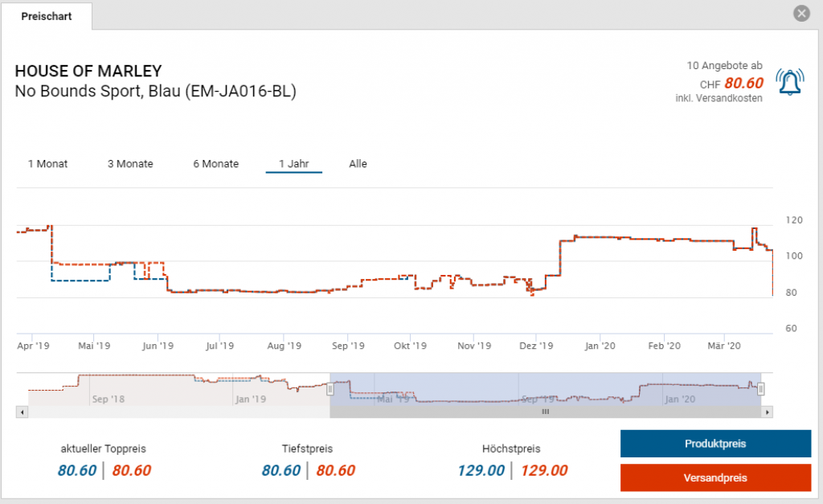Choose the 1 Jahr range option
Viewport: 823px width, 504px height.
[x=293, y=164]
